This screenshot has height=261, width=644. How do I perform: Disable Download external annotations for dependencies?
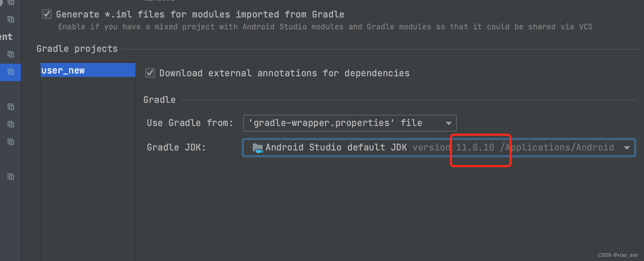pyautogui.click(x=150, y=73)
